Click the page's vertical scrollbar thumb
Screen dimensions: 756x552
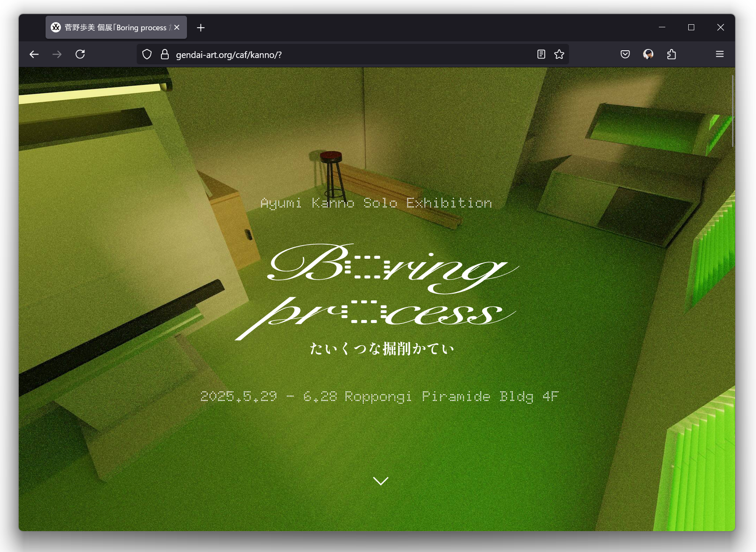(733, 111)
